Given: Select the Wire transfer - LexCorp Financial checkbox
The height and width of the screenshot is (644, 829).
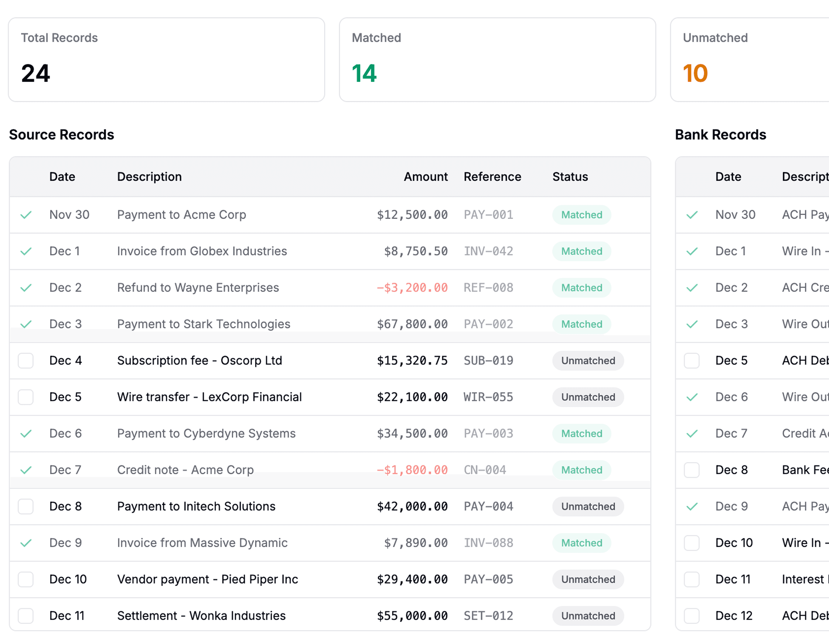Looking at the screenshot, I should click(26, 397).
